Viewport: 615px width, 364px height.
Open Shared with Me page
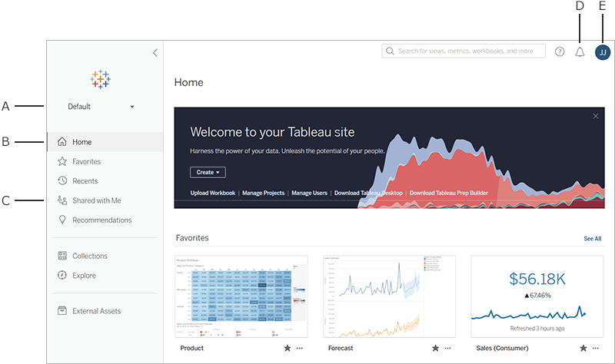click(105, 200)
